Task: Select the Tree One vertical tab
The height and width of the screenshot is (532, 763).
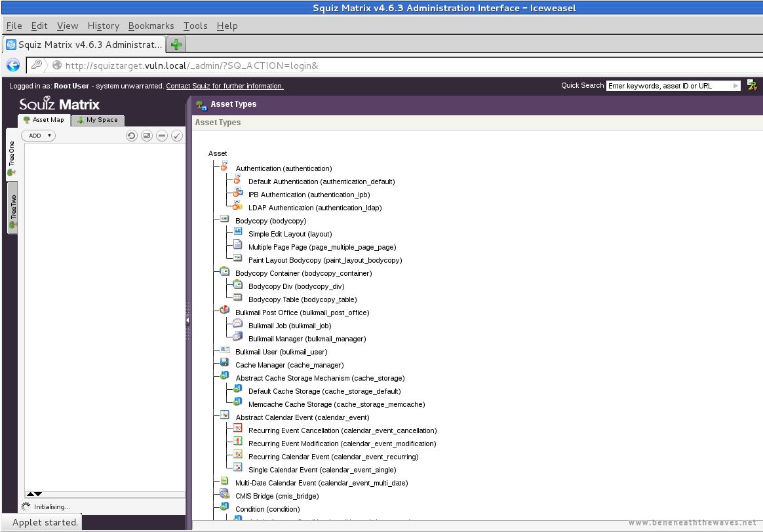Action: 12,155
